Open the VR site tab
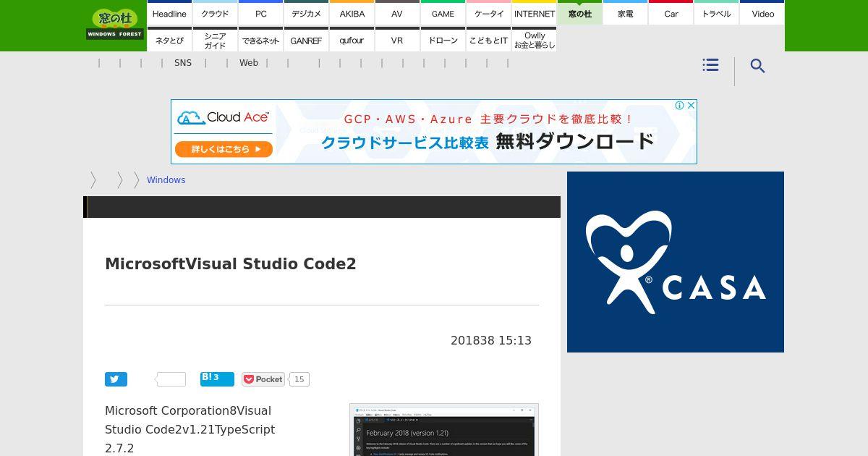 [397, 40]
